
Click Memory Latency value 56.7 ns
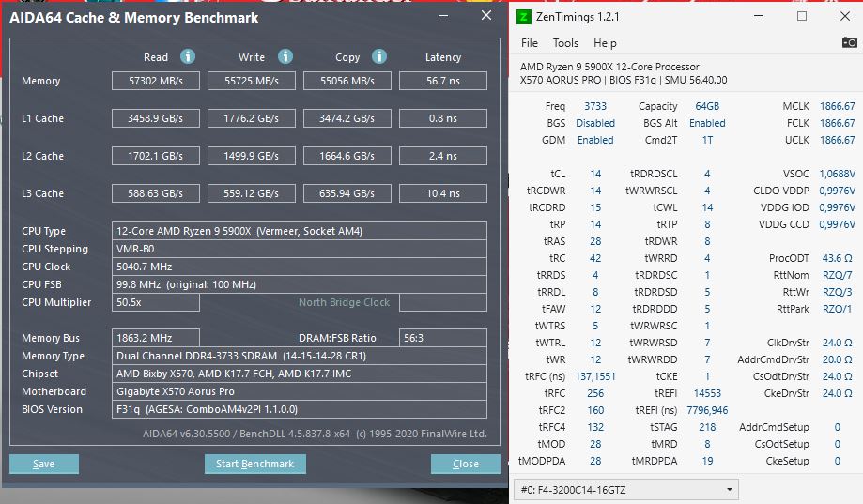(443, 81)
